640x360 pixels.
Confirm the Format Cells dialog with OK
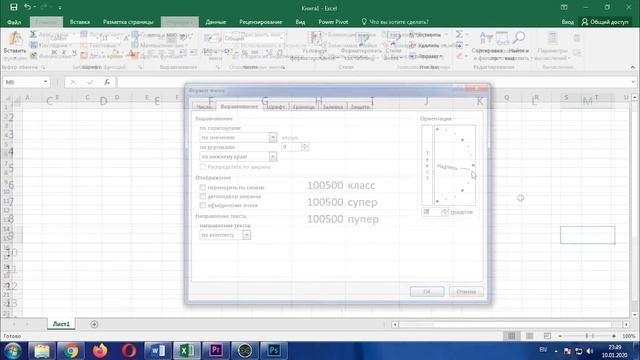(427, 291)
